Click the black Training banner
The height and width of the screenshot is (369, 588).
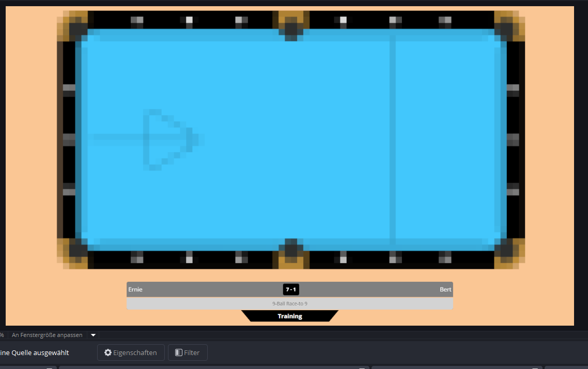click(289, 316)
